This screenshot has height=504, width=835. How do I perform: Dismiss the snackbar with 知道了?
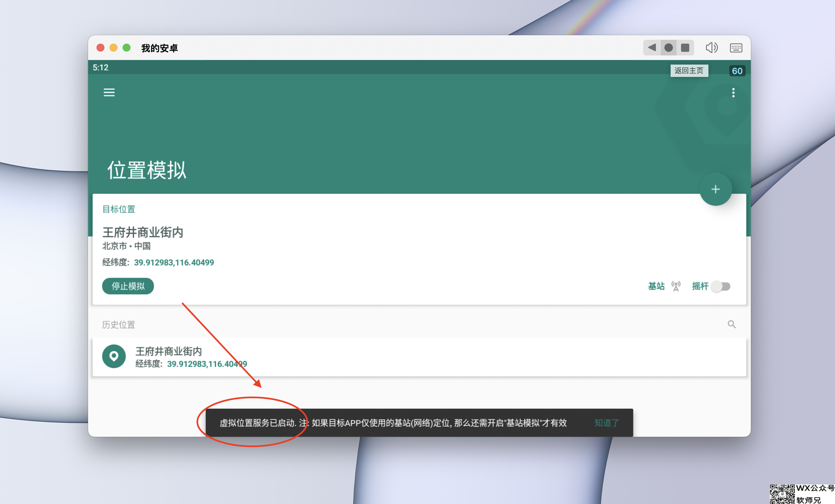click(x=607, y=423)
